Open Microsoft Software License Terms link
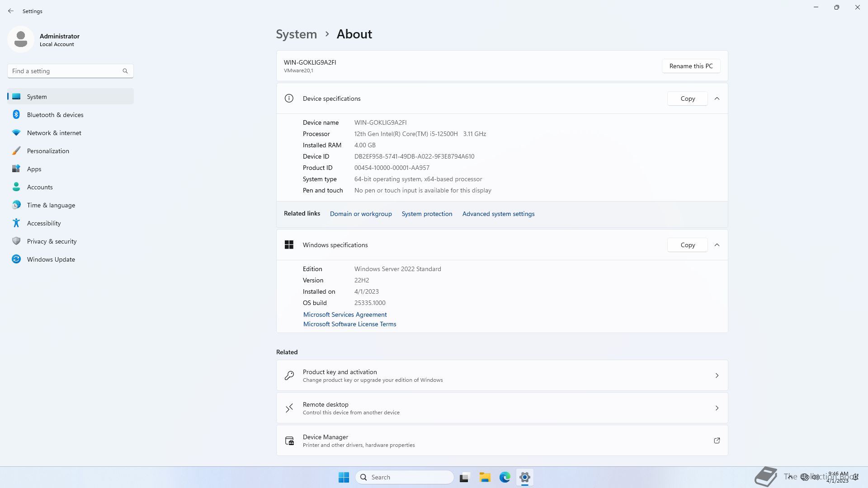868x488 pixels. pyautogui.click(x=349, y=324)
